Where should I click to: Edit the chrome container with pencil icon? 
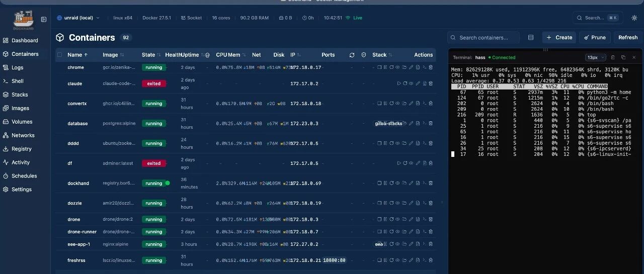click(411, 67)
